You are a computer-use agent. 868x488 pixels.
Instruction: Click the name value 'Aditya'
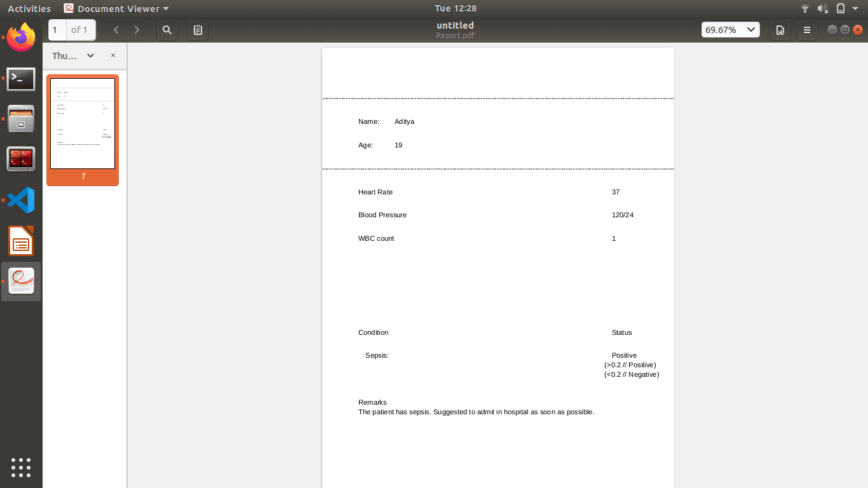(404, 121)
